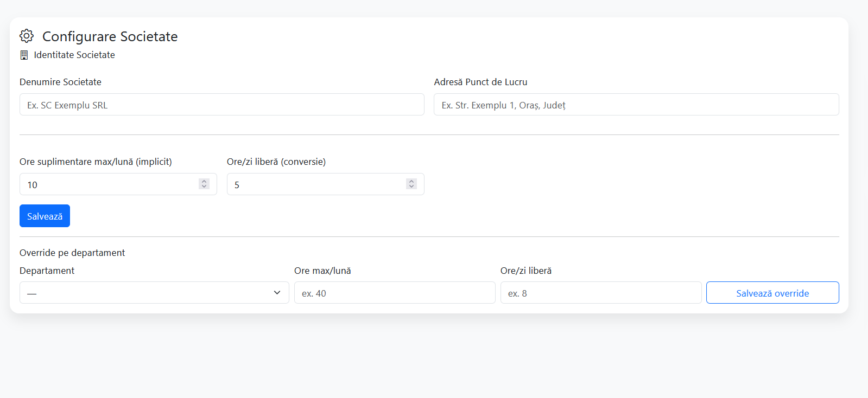This screenshot has width=868, height=398.
Task: Click the Configurare Societate heading
Action: click(x=110, y=36)
